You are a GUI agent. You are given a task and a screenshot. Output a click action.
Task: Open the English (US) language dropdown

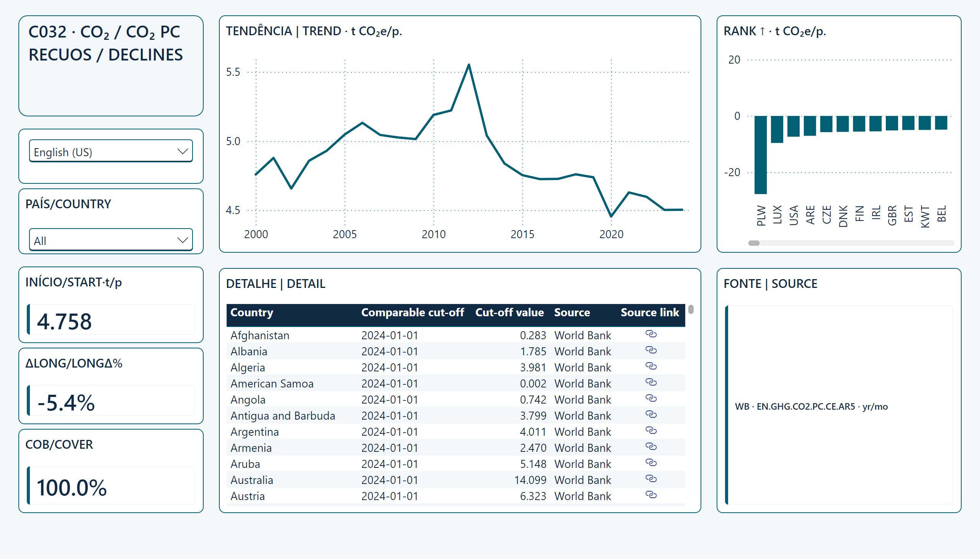(x=111, y=151)
